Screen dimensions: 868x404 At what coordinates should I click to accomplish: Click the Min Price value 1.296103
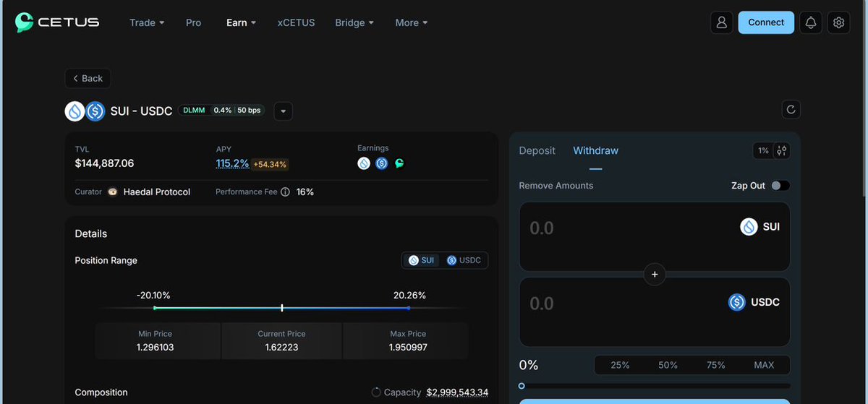point(155,347)
